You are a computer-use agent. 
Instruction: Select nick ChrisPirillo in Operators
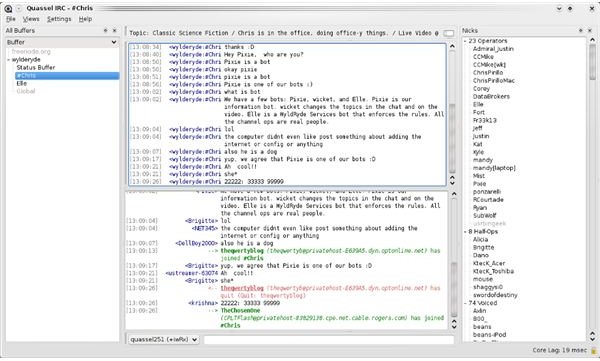488,73
